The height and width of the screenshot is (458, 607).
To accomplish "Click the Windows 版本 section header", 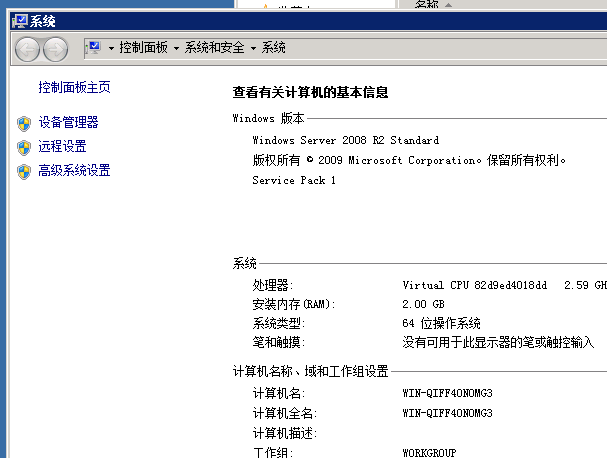I will 269,118.
